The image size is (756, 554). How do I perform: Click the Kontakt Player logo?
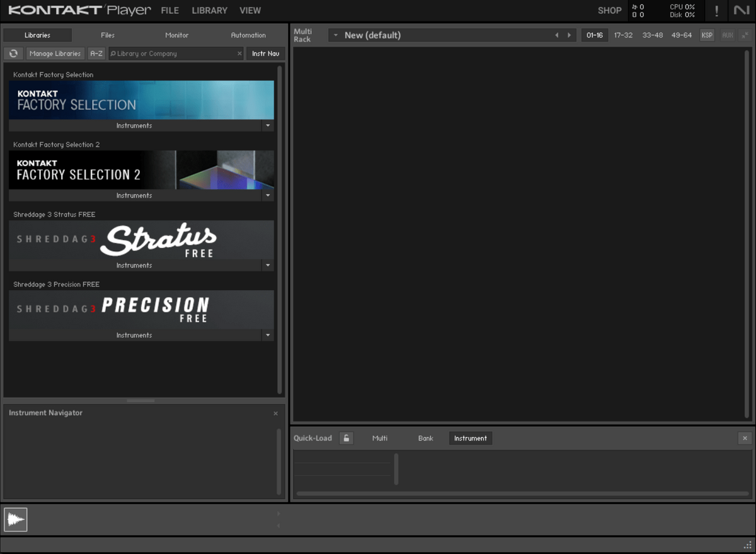80,10
